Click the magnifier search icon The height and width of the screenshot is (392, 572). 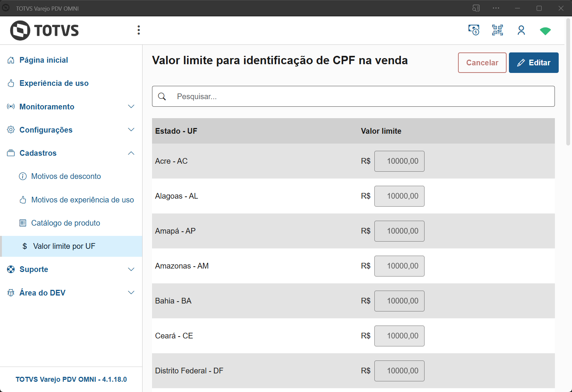click(162, 96)
